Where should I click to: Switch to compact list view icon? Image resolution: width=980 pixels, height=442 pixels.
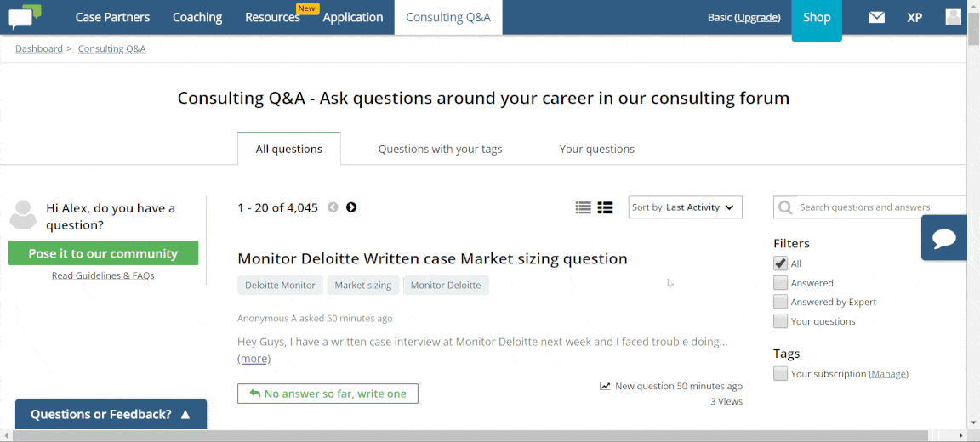[x=583, y=207]
